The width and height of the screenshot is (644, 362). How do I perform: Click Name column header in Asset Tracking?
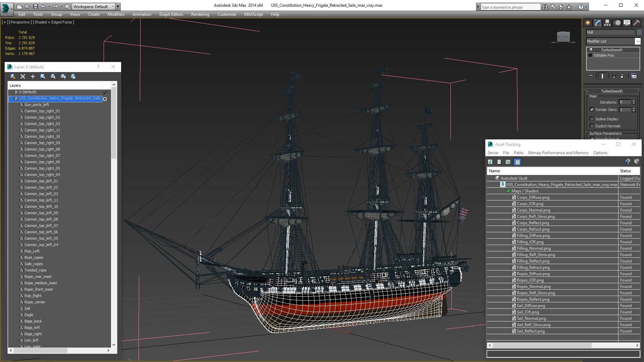pyautogui.click(x=552, y=171)
